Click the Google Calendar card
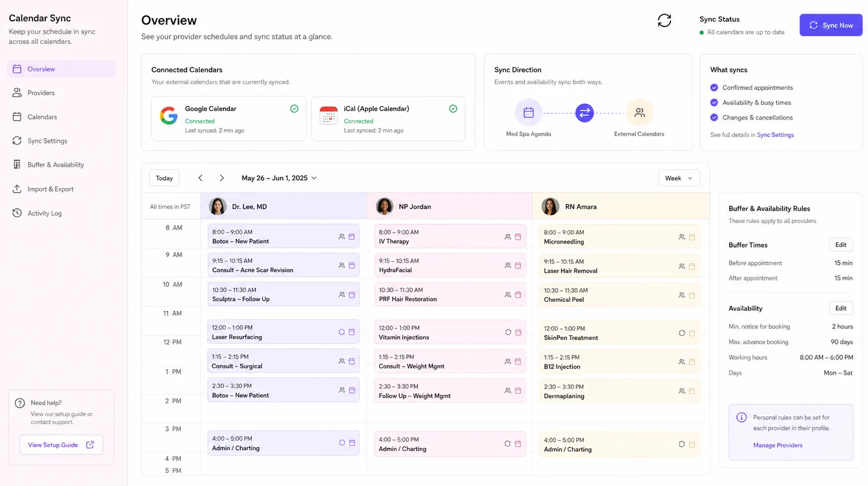 click(x=229, y=119)
